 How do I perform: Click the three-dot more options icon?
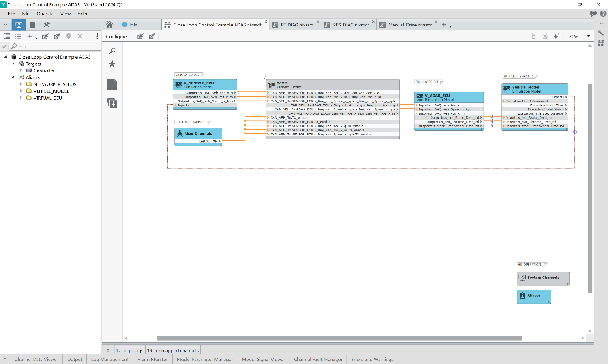[97, 36]
